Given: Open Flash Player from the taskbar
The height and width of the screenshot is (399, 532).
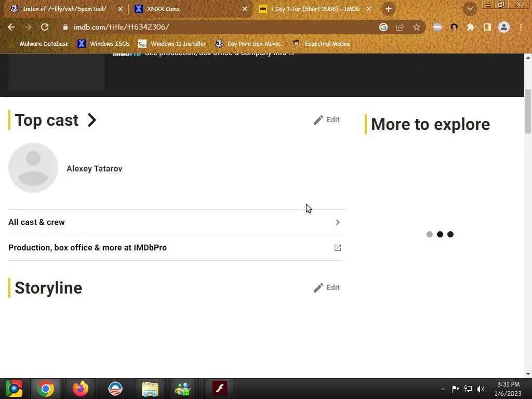Looking at the screenshot, I should click(x=220, y=388).
